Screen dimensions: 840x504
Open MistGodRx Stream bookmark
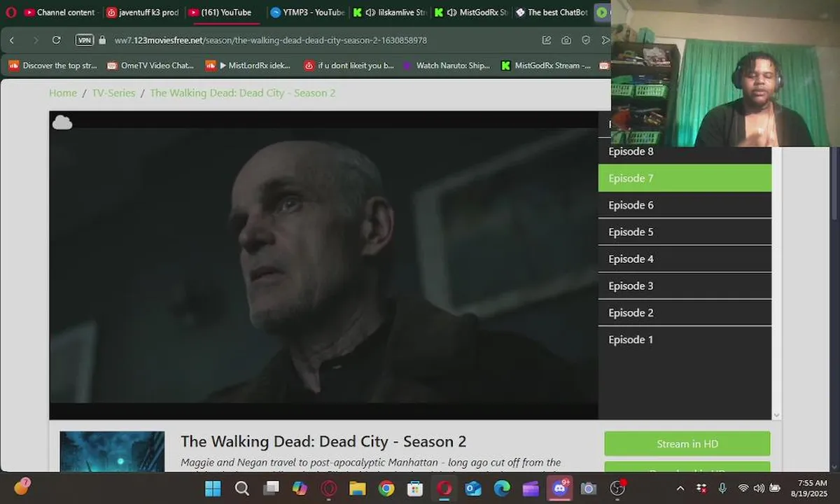[x=546, y=66]
